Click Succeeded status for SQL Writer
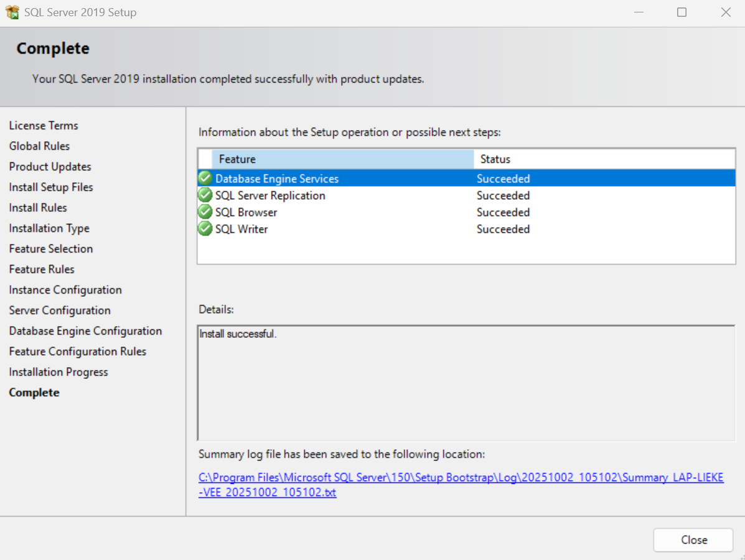Screen dimensions: 745x560 tap(503, 229)
